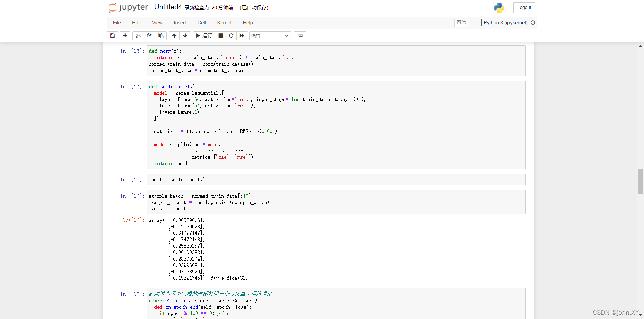
Task: Open the View menu
Action: 157,23
